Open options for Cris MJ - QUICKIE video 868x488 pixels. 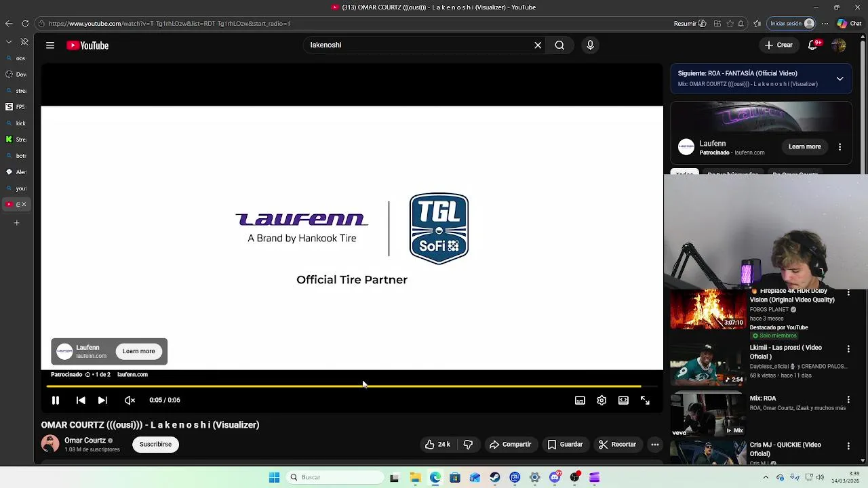click(848, 446)
